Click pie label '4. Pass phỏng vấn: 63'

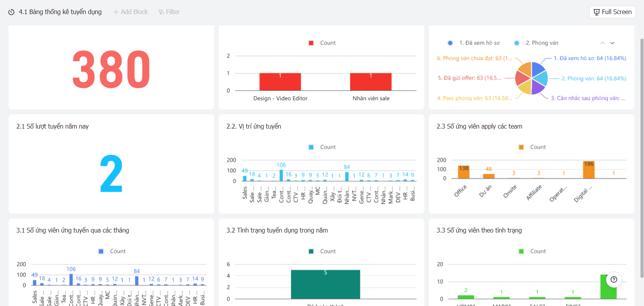point(474,98)
